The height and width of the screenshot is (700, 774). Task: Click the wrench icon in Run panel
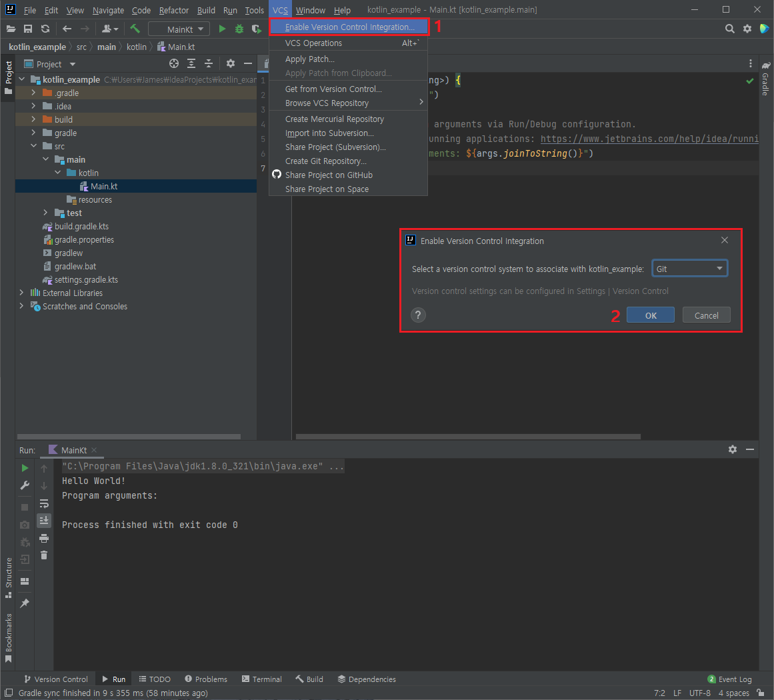coord(25,485)
